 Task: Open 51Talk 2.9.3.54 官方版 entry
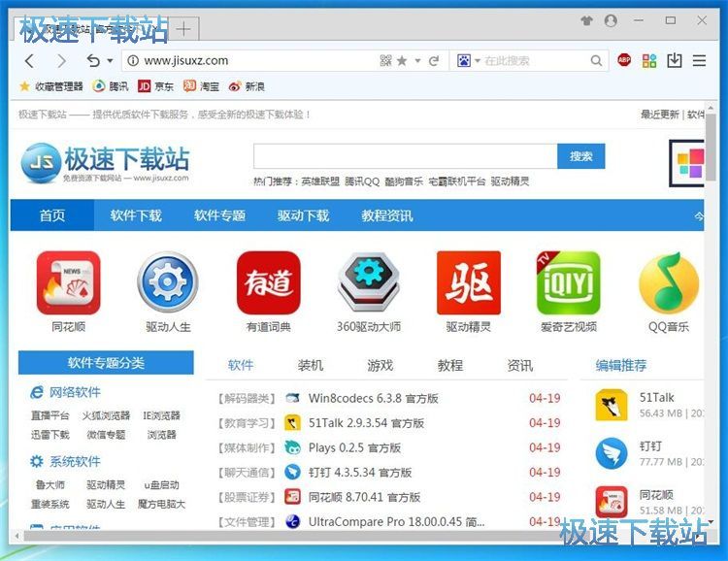tap(366, 423)
